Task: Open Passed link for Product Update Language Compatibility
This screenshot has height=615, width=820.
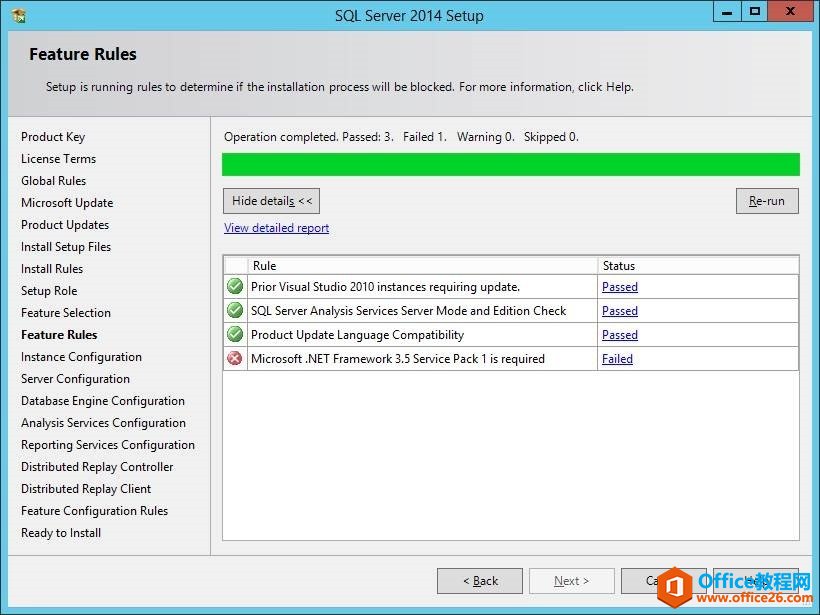Action: (620, 335)
